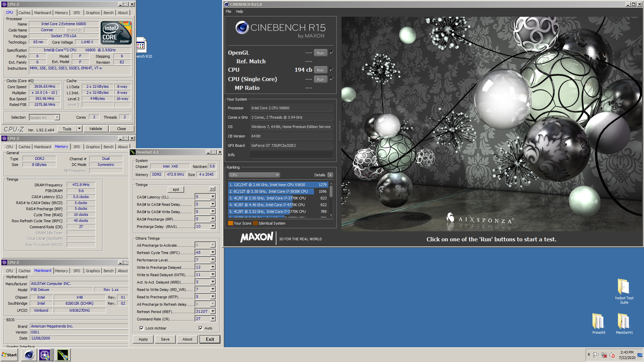The height and width of the screenshot is (362, 644).
Task: Open the Socket #1 selection dropdown
Action: click(44, 117)
